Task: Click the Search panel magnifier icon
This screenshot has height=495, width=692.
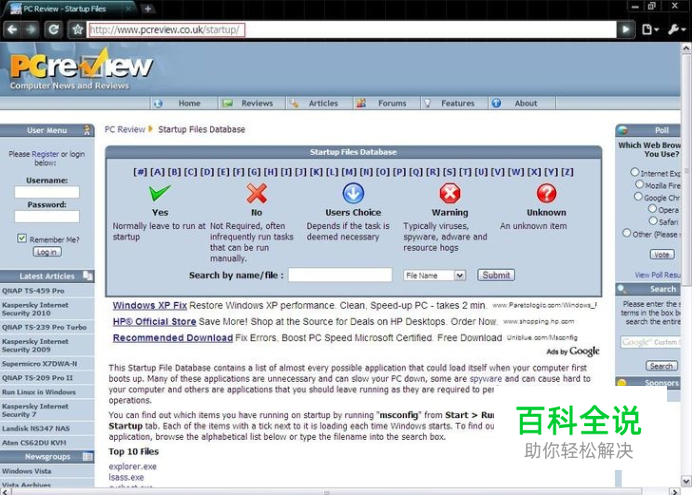Action: click(622, 289)
